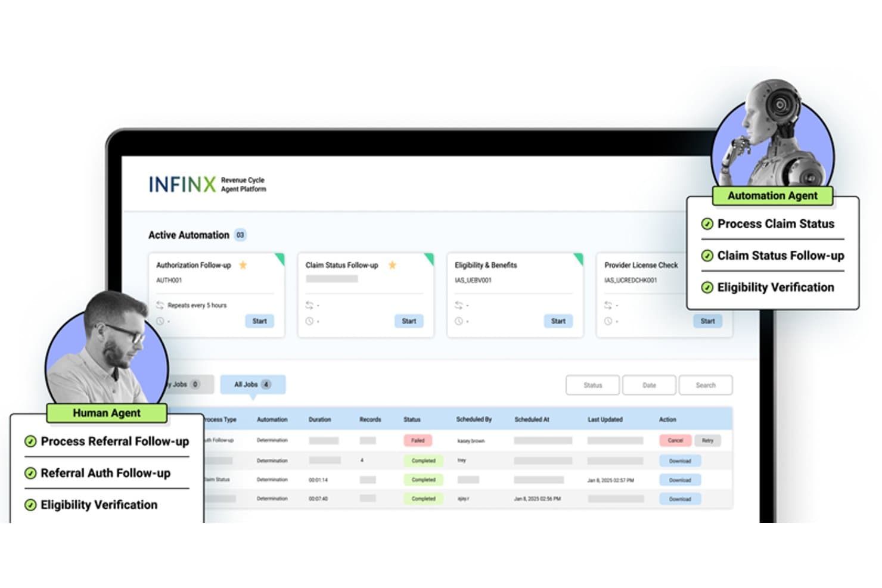Viewport: 882px width, 588px height.
Task: Download results for the 00:01:14 job
Action: click(680, 480)
